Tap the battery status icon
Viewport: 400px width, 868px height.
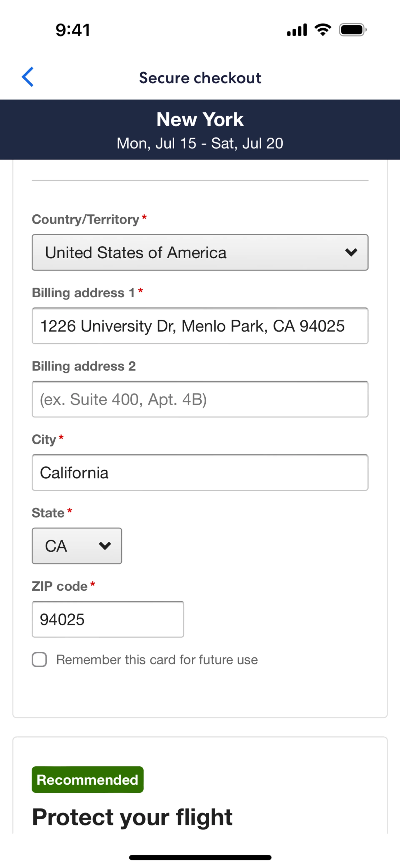click(x=352, y=30)
